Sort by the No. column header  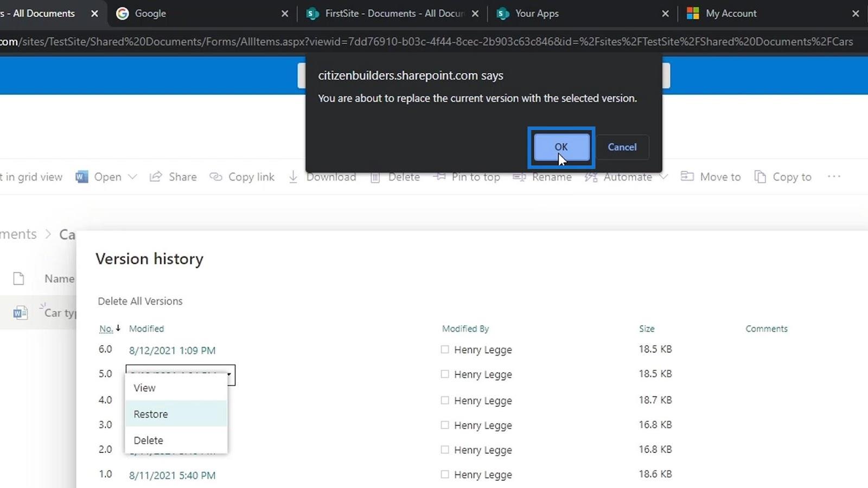[106, 329]
